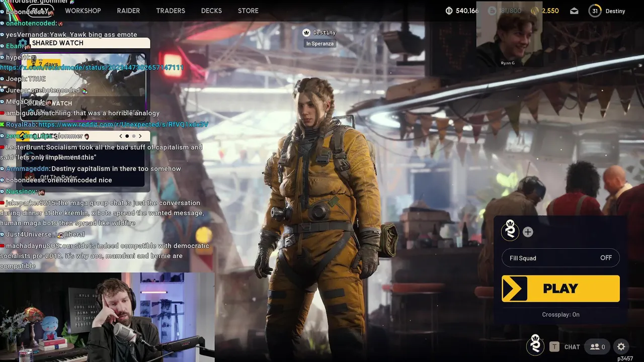Click the T key chat hint icon
Viewport: 644px width, 362px height.
pyautogui.click(x=554, y=346)
